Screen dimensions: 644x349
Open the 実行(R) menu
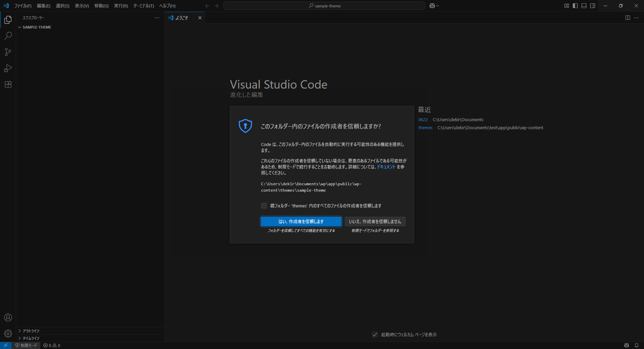[121, 6]
